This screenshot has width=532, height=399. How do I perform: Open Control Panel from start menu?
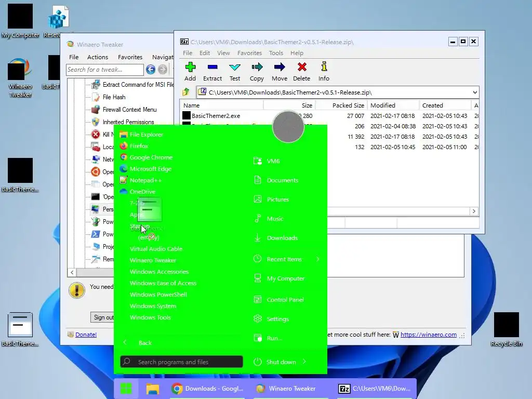tap(278, 300)
